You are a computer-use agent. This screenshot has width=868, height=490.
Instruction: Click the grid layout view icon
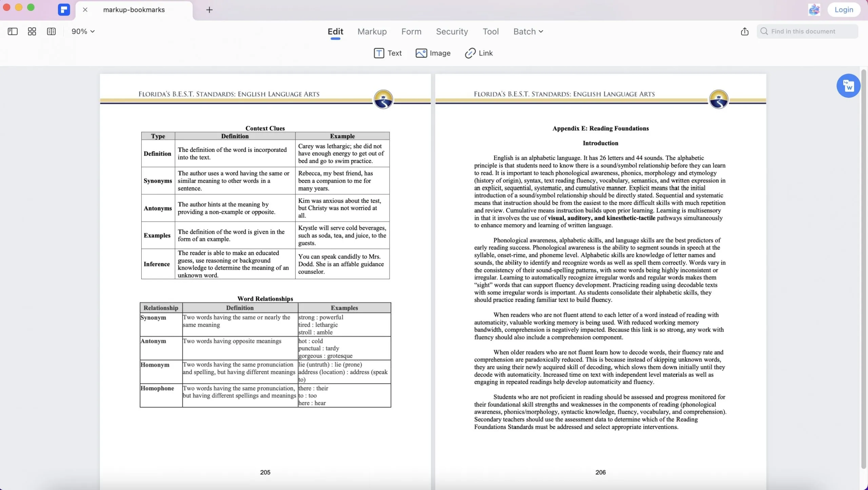(x=32, y=30)
